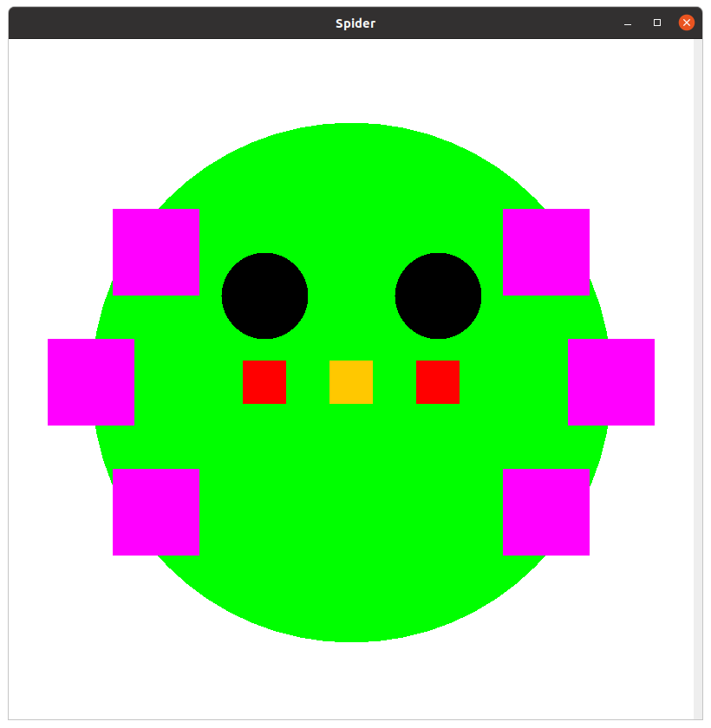Click the green area between the black eyes
The image size is (711, 728).
(351, 296)
